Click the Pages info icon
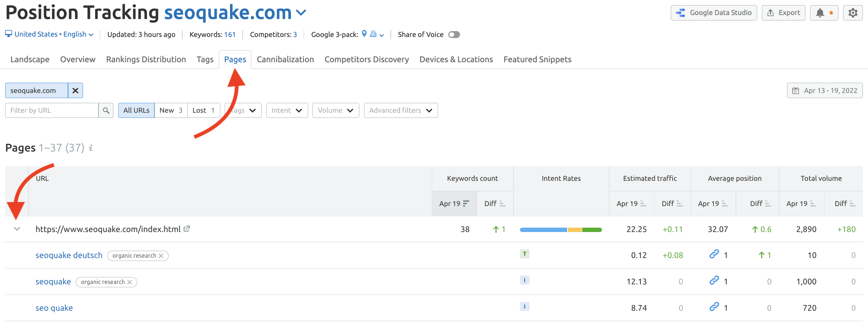 pos(91,147)
